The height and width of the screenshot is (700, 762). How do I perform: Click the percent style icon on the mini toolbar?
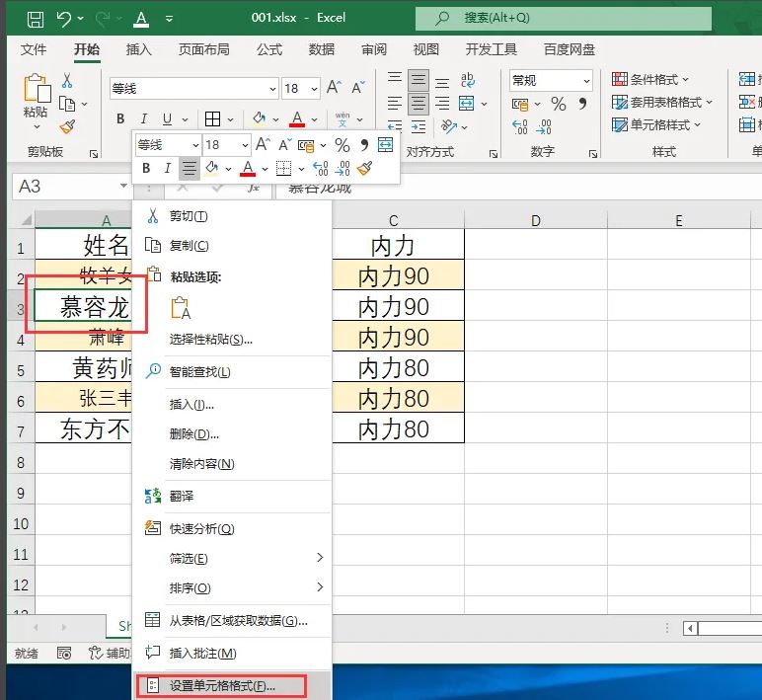pyautogui.click(x=343, y=145)
